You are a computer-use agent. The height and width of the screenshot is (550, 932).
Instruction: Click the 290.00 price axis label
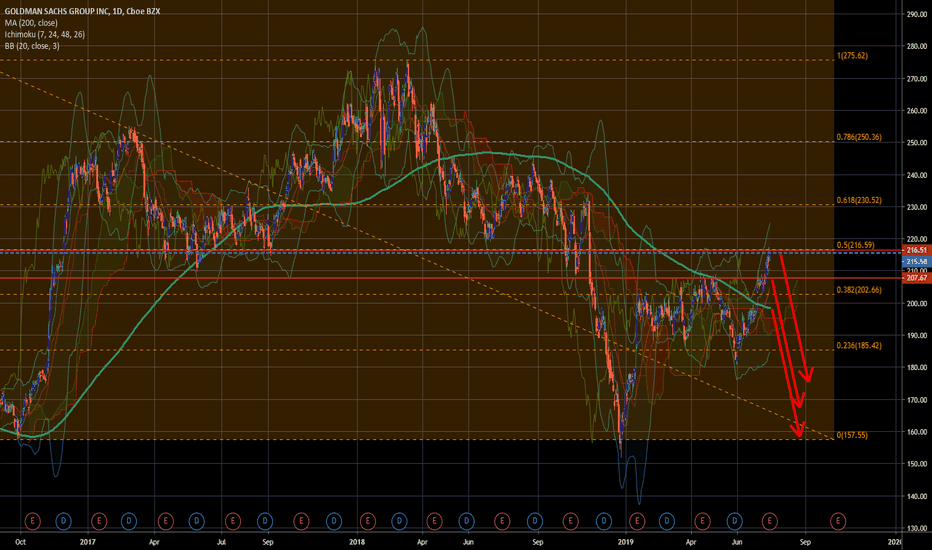click(917, 14)
